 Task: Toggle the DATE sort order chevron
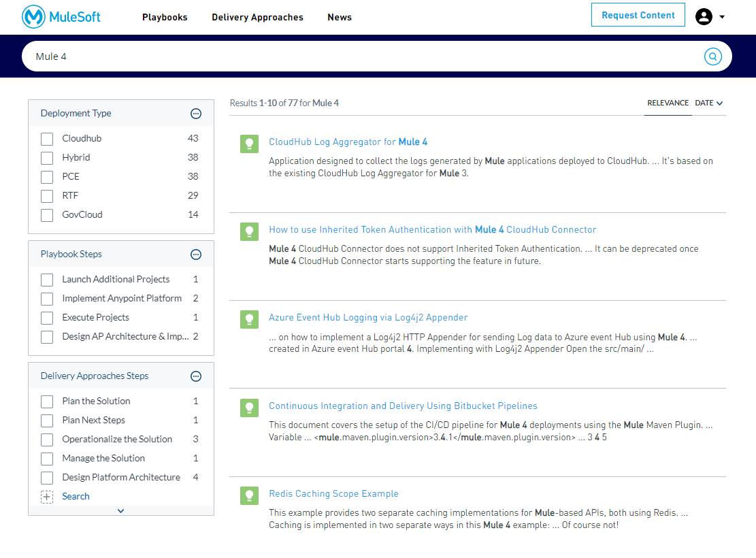coord(719,103)
